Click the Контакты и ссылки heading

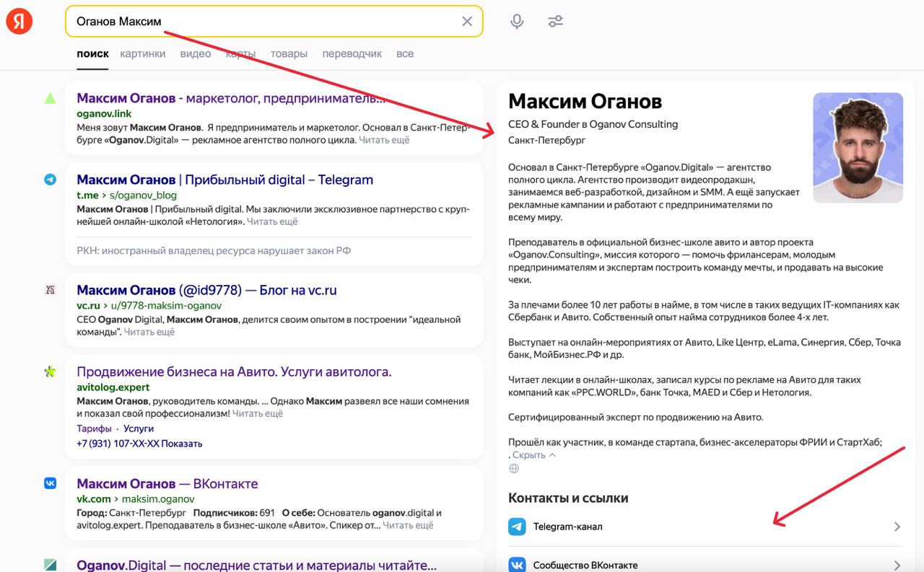tap(568, 498)
